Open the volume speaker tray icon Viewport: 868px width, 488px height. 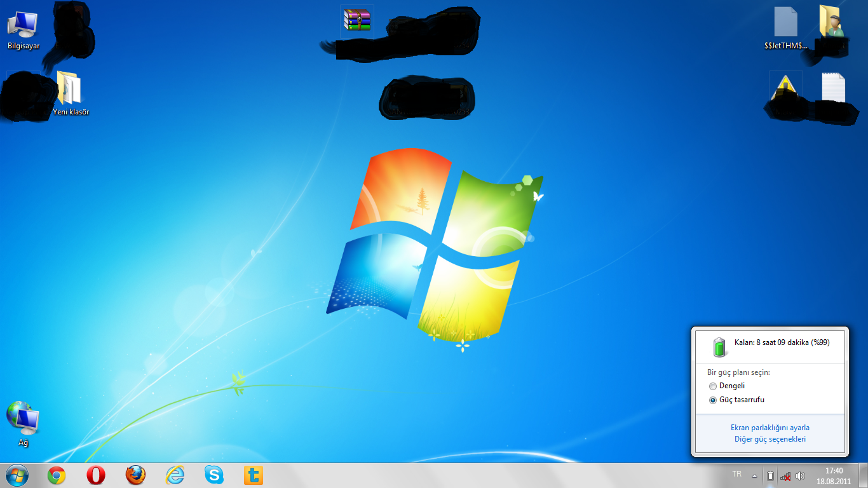click(800, 475)
